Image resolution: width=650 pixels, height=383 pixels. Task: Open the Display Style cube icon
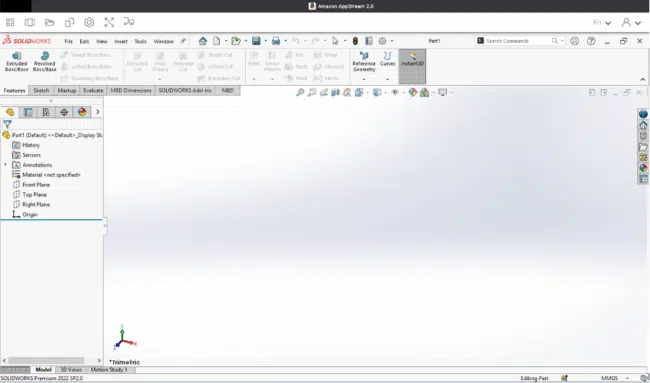point(377,92)
